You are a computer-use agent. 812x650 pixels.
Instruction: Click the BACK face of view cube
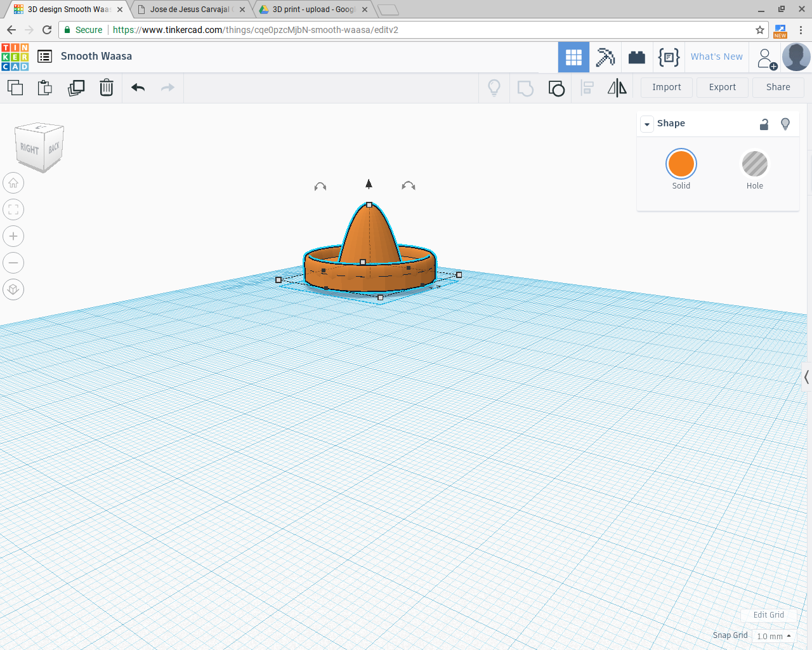tap(54, 147)
